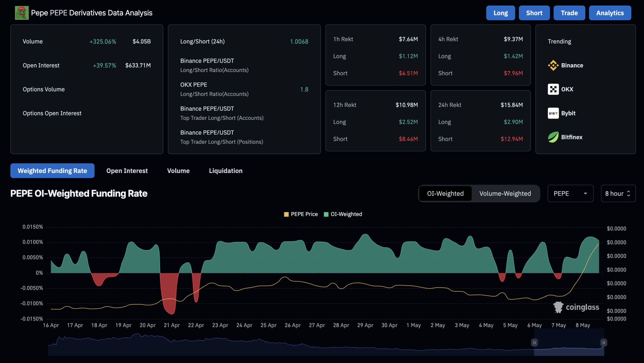Select the OI-Weighted toggle option
Screen dimensions: 644x363
[x=445, y=193]
